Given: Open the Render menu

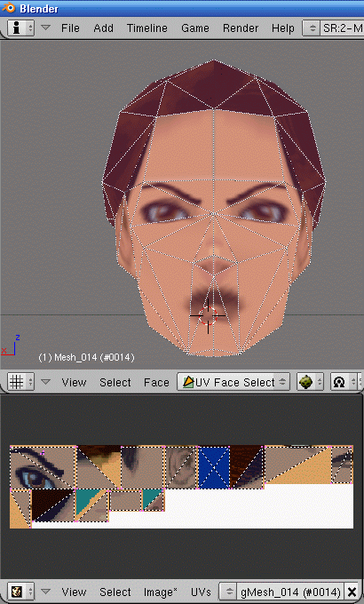Looking at the screenshot, I should click(x=241, y=28).
